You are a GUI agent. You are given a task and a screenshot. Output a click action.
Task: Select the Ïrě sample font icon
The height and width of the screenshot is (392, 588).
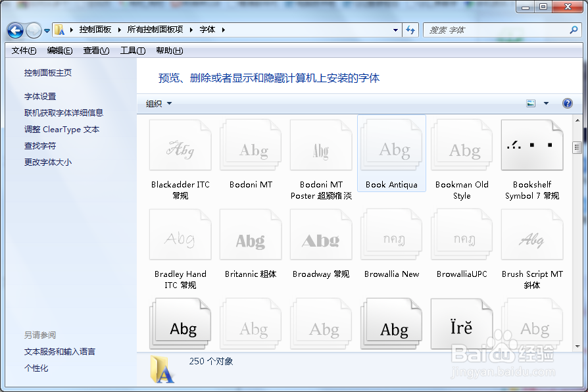coord(462,324)
